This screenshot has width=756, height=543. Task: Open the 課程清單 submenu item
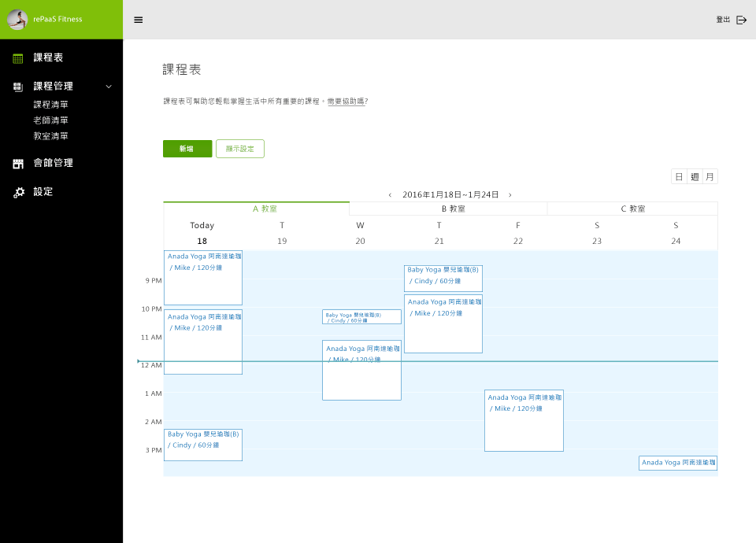(50, 105)
